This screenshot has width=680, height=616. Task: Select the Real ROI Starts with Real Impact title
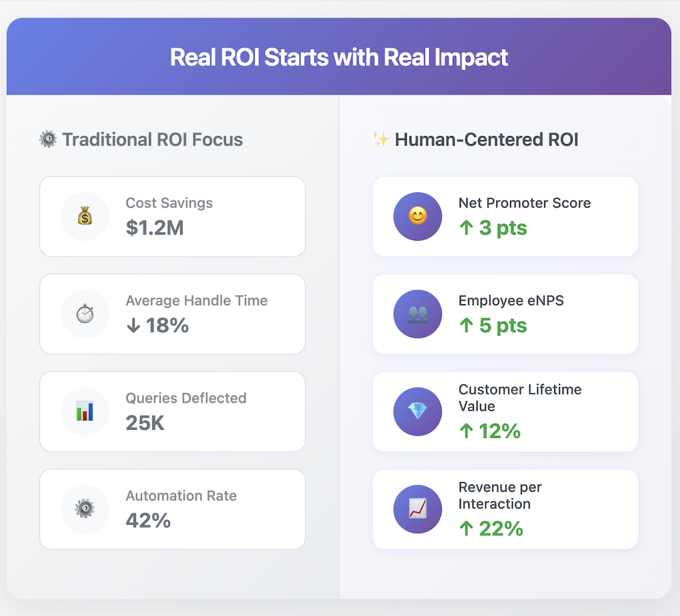pos(339,57)
